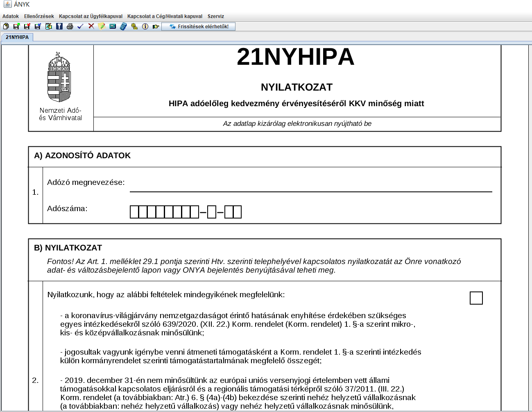The width and height of the screenshot is (532, 412).
Task: Click the yellow note with pencil icon
Action: coord(102,27)
